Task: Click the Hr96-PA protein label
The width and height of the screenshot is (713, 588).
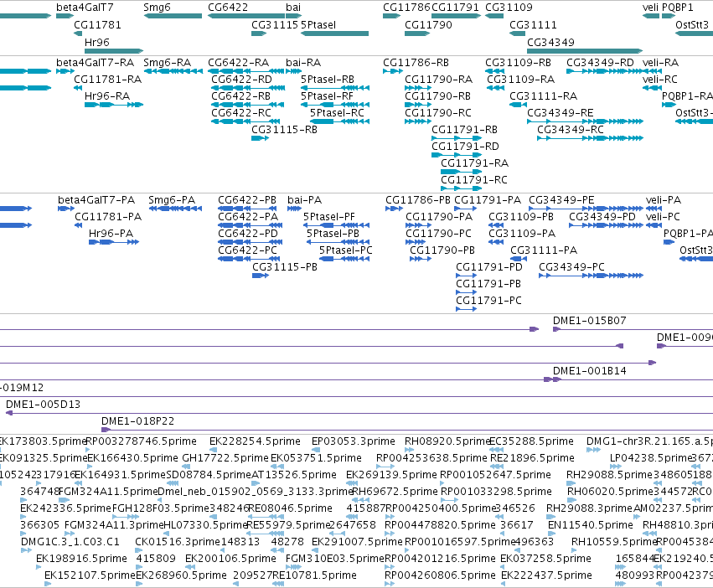Action: point(111,234)
